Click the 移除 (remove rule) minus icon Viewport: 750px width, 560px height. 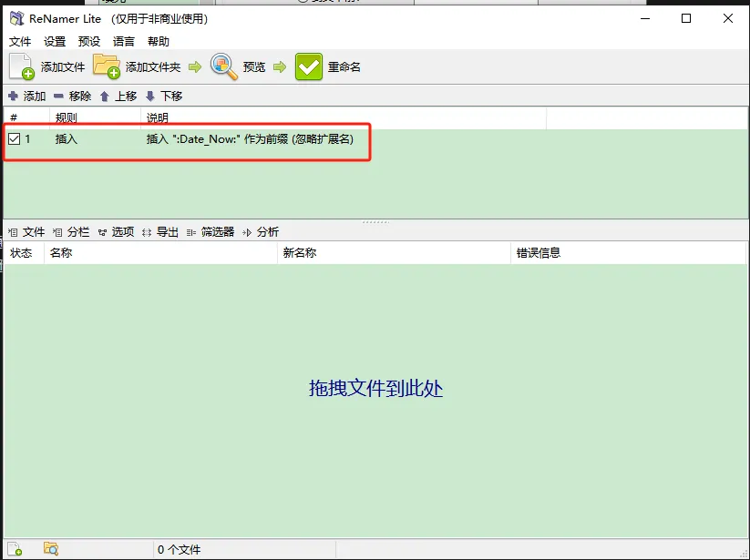58,96
